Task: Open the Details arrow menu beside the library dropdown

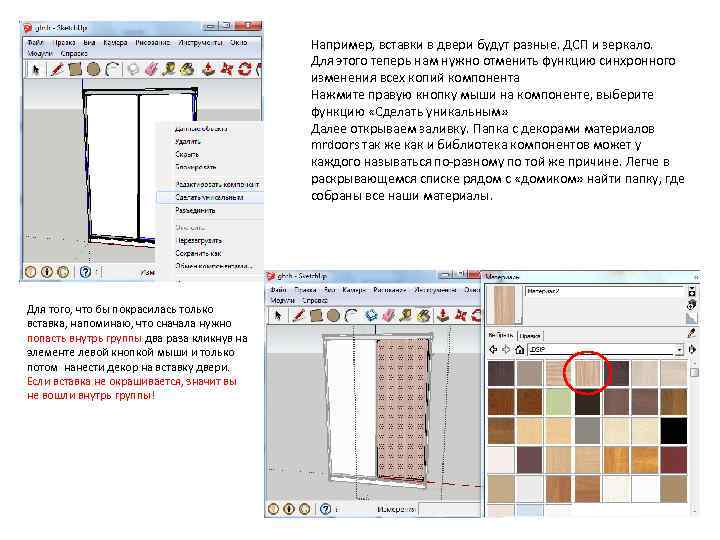Action: 692,349
